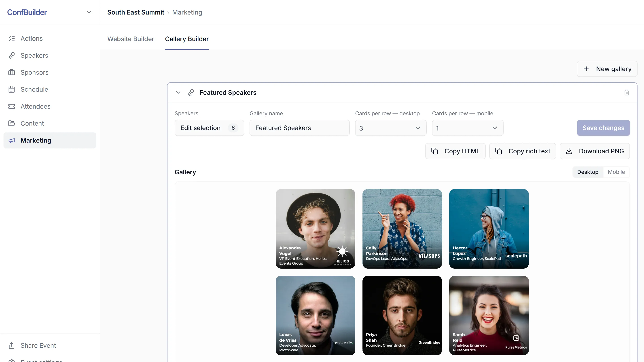Click Edit selection speakers button
This screenshot has width=644, height=362.
(209, 128)
